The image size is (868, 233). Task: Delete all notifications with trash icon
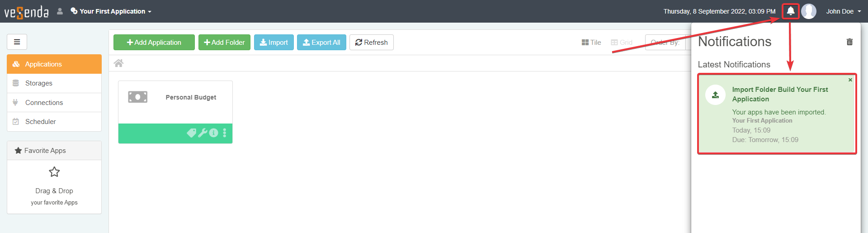(849, 42)
